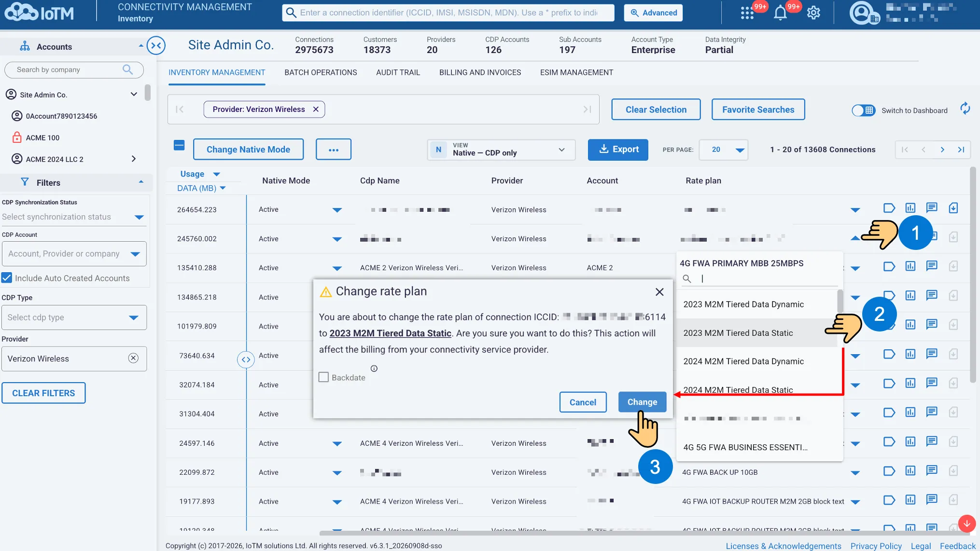Close the Change rate plan dialog
980x551 pixels.
(x=659, y=291)
